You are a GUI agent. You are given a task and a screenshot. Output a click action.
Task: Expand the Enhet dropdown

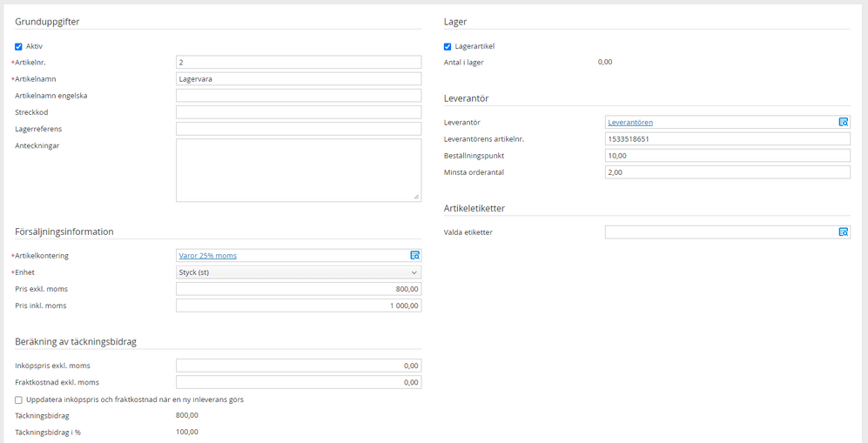point(299,272)
